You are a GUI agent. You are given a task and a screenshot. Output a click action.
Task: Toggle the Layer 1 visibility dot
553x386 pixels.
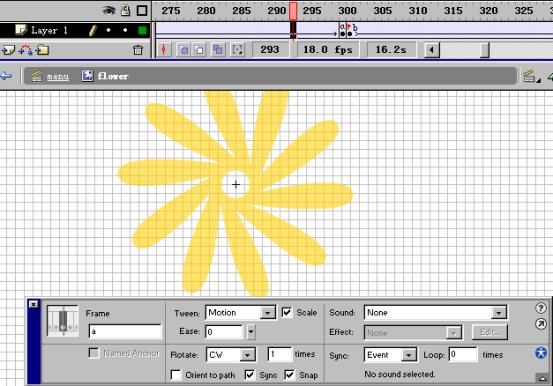(x=108, y=30)
